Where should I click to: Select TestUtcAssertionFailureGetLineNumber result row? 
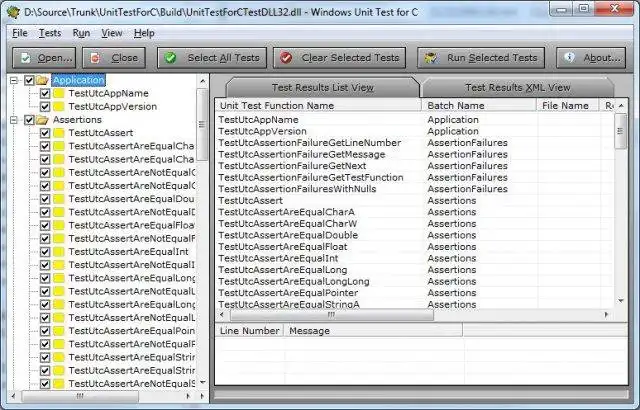point(414,143)
